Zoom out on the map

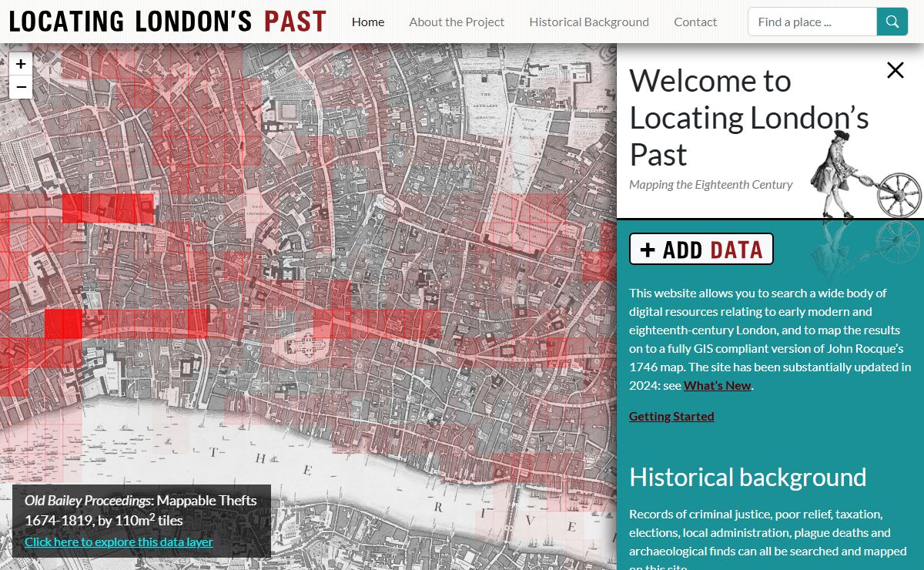(21, 87)
